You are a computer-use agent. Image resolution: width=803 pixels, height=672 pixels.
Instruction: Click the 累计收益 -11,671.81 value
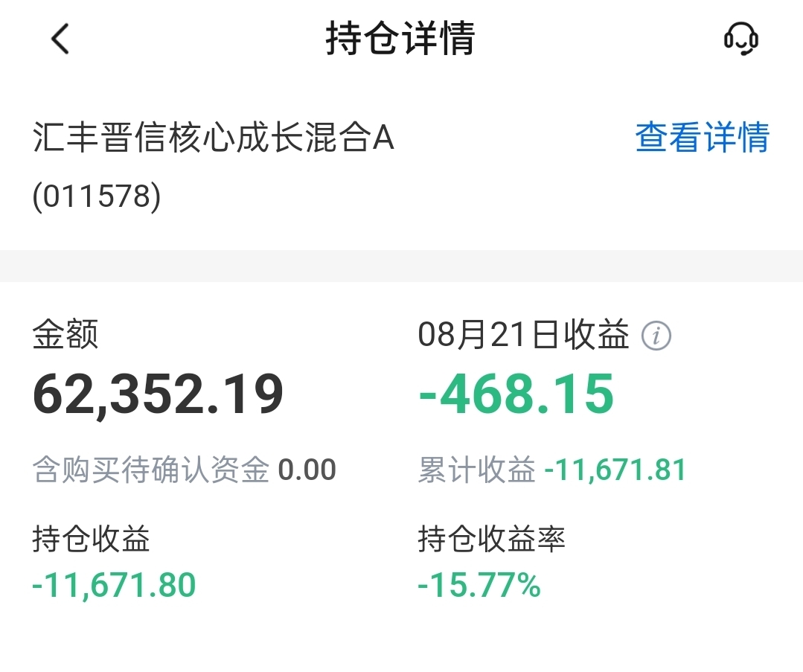click(x=615, y=470)
